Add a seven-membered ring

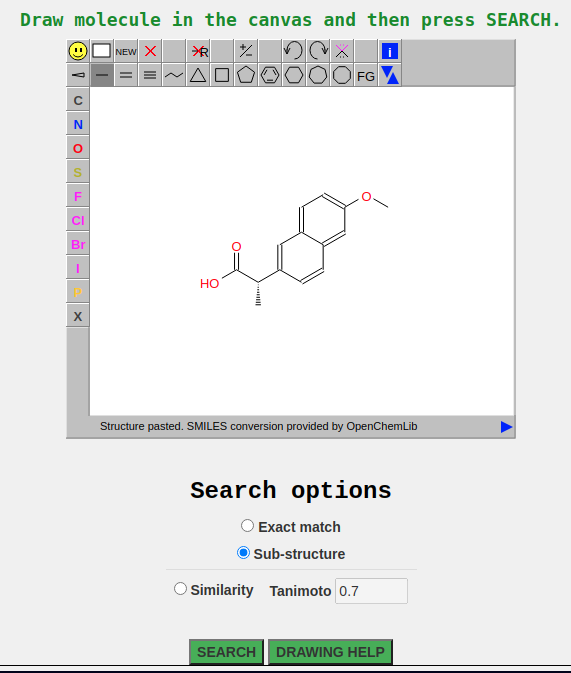[318, 76]
